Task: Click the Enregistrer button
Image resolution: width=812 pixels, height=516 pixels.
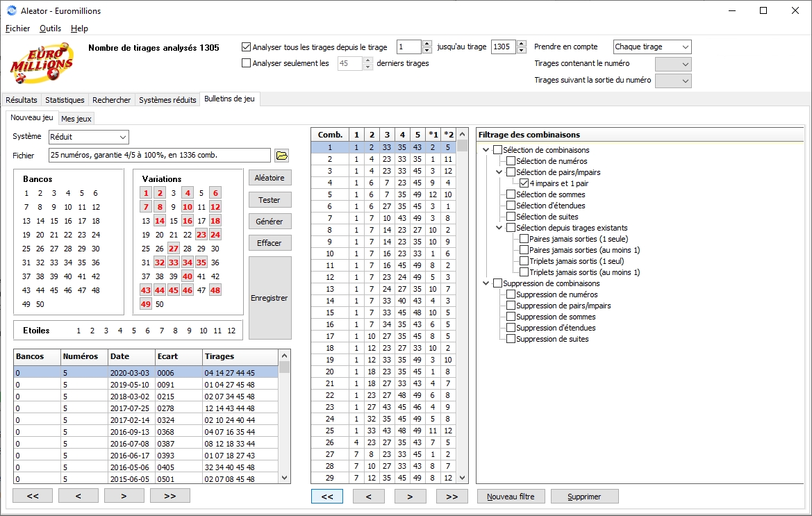Action: (x=270, y=298)
